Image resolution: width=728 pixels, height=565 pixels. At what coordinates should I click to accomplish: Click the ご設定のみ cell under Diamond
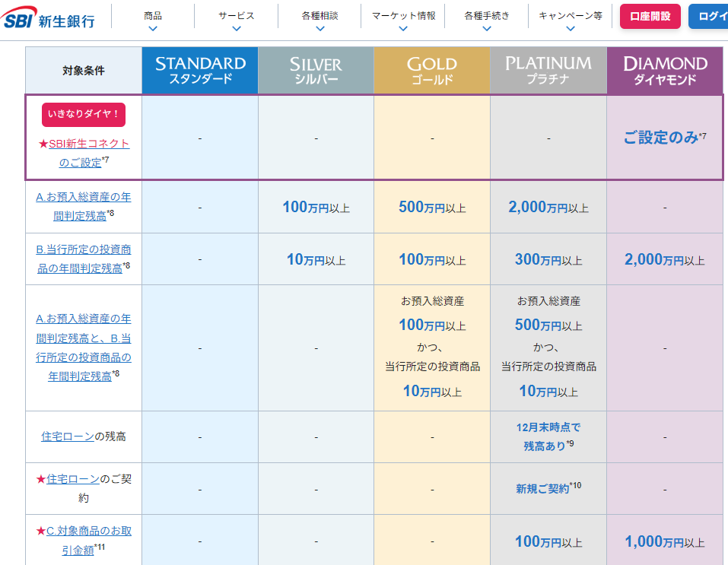(x=665, y=138)
